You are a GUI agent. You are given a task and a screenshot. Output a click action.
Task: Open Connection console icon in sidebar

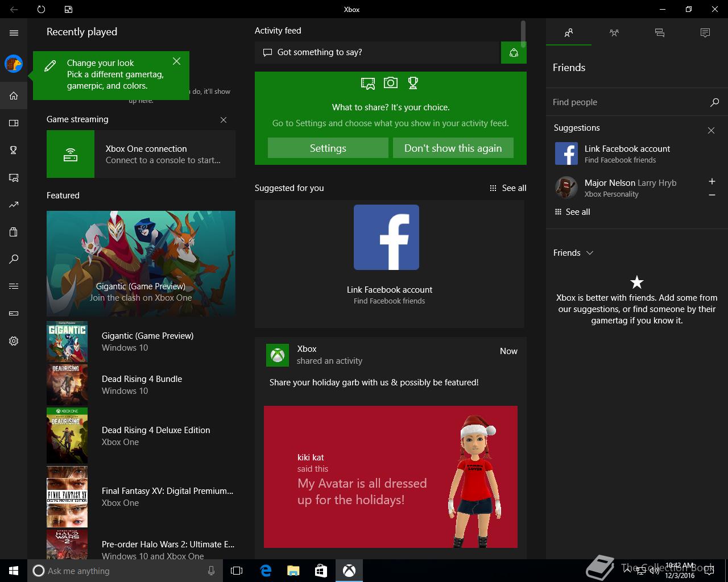[14, 314]
